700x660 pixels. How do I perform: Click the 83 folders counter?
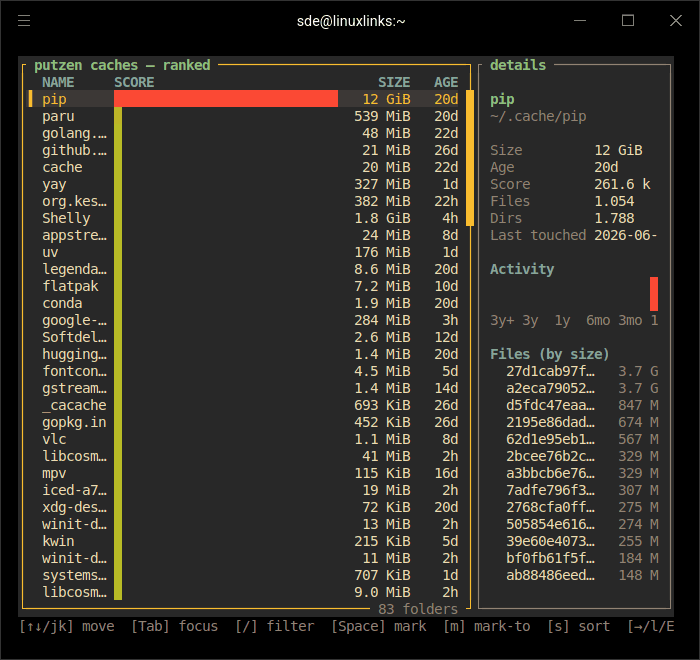[418, 609]
